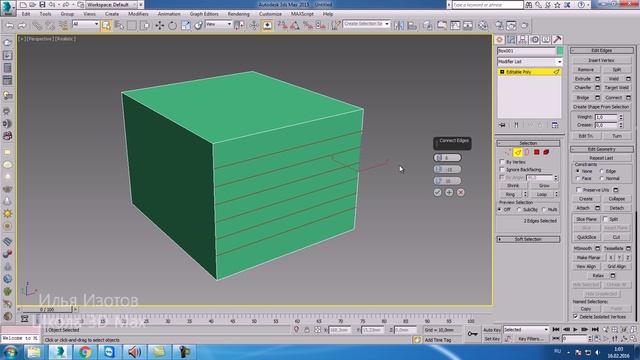Click the Mirror tool icon
The height and width of the screenshot is (360, 640).
399,26
